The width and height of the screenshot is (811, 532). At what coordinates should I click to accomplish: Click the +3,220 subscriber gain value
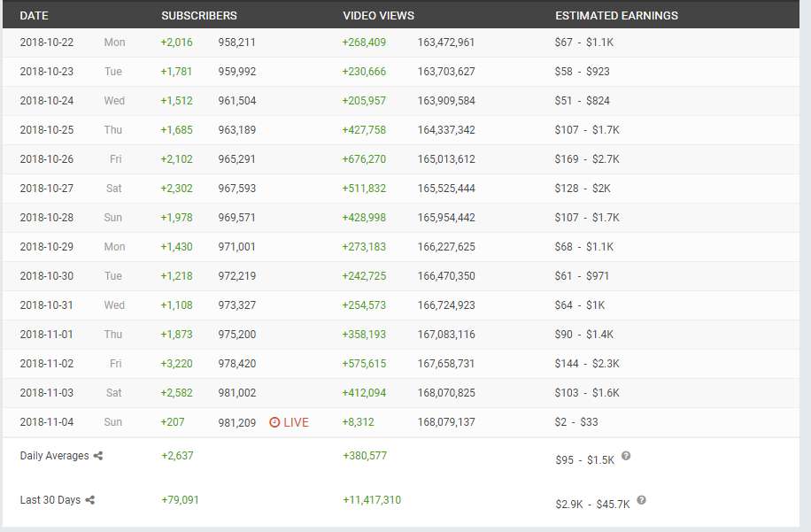click(176, 364)
